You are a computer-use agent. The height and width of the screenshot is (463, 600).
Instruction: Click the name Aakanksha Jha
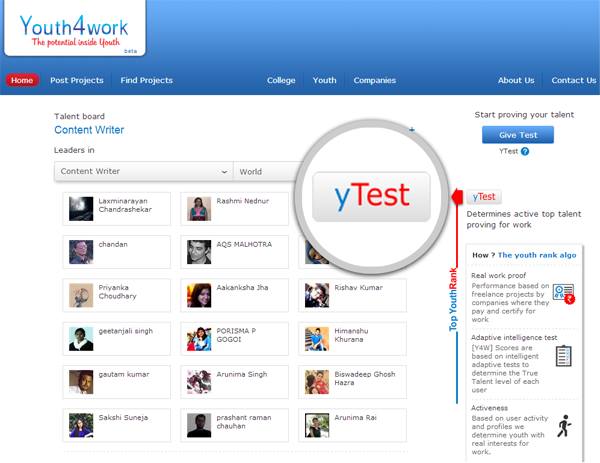[x=242, y=287]
